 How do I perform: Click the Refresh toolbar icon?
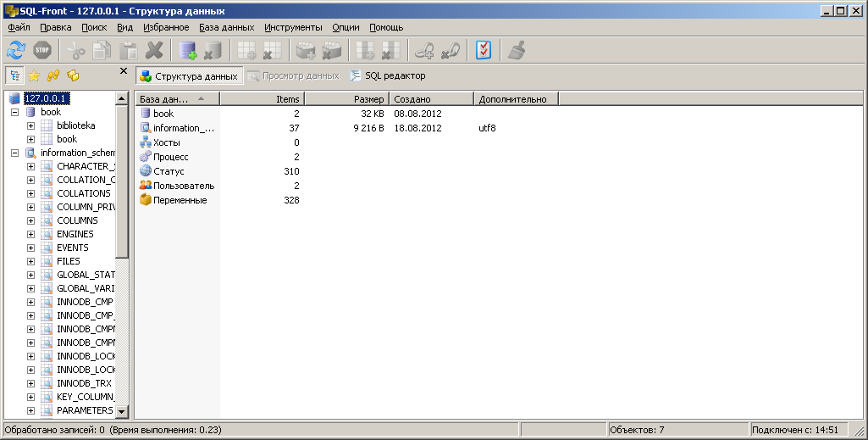[16, 50]
